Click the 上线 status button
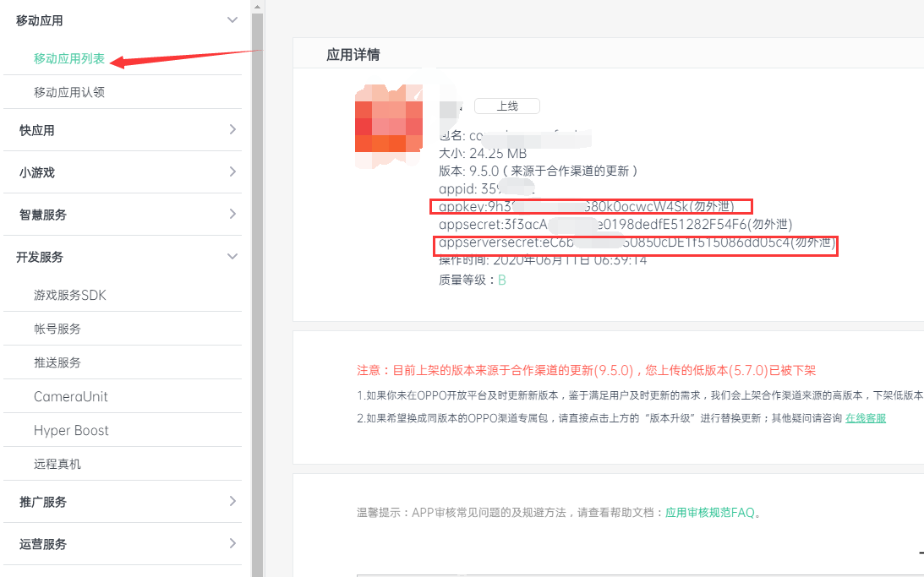This screenshot has width=924, height=577. coord(506,106)
